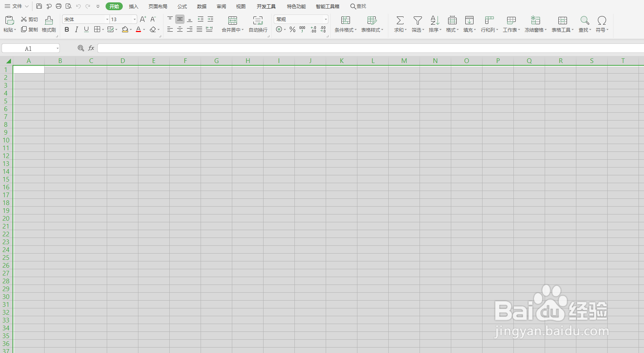The width and height of the screenshot is (644, 353).
Task: Click the 排序 sort icon
Action: point(435,20)
